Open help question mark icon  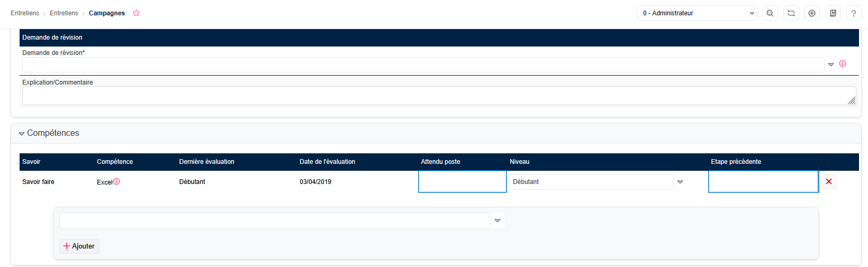coord(854,13)
